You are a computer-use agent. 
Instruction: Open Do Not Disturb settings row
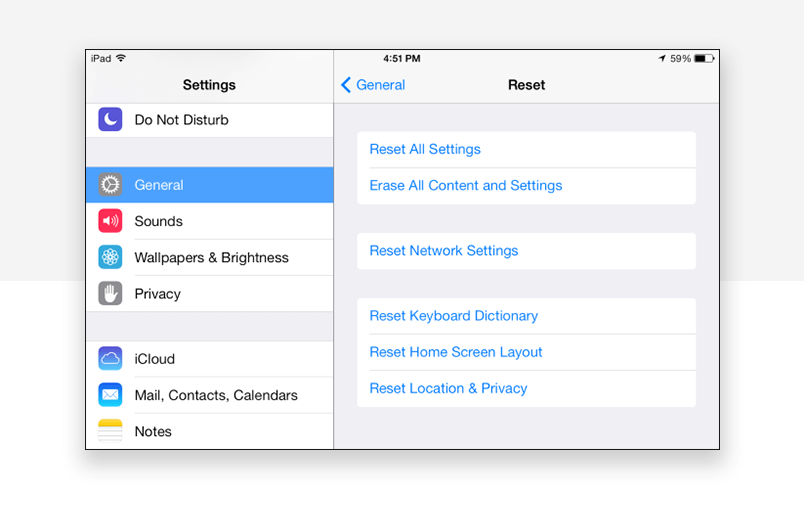[x=210, y=120]
